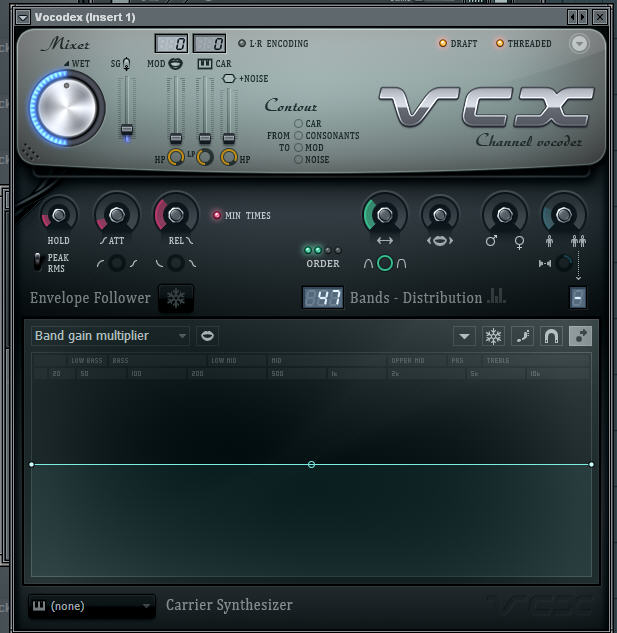Click the carrier number display showing 0
This screenshot has height=633, width=617.
tap(209, 44)
